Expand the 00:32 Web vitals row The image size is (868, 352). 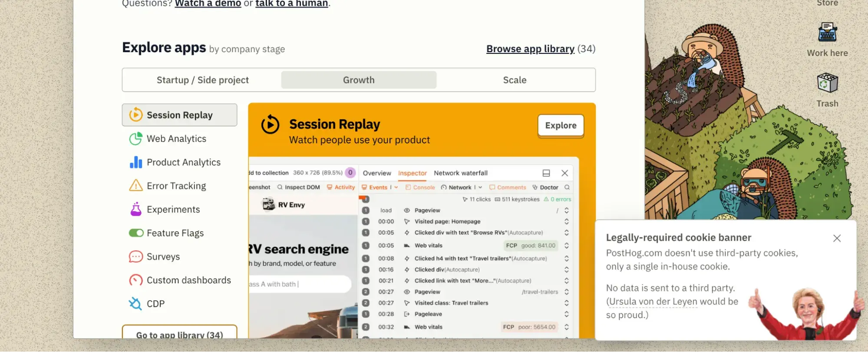click(x=567, y=327)
